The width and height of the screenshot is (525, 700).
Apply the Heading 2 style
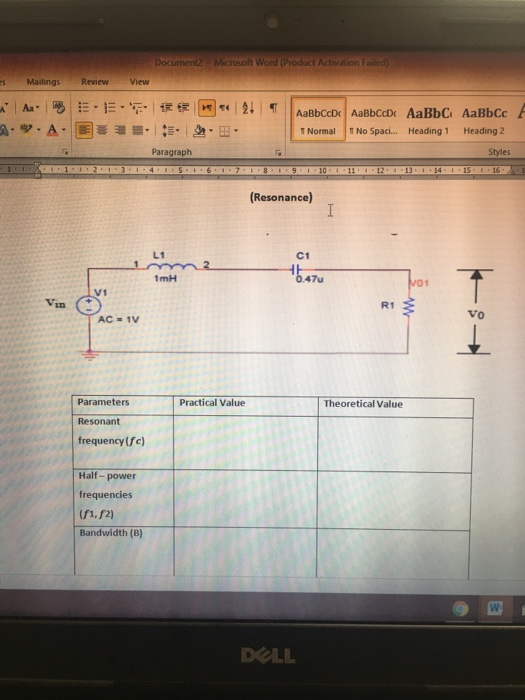[x=484, y=120]
